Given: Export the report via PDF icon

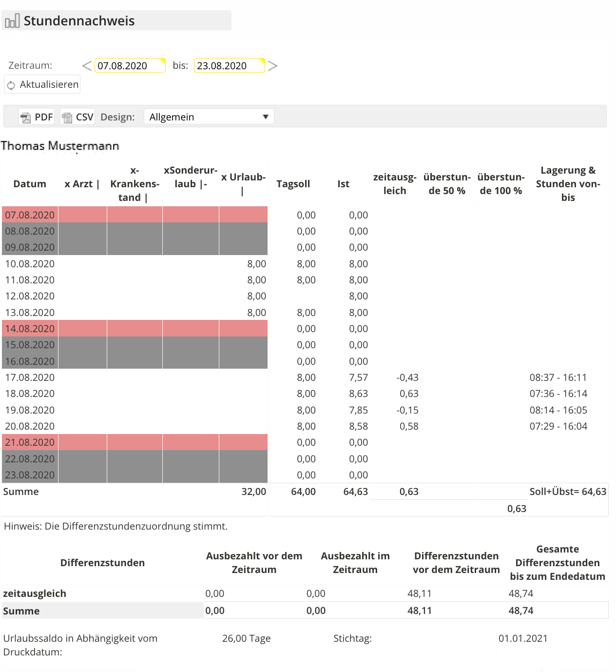Looking at the screenshot, I should (26, 117).
